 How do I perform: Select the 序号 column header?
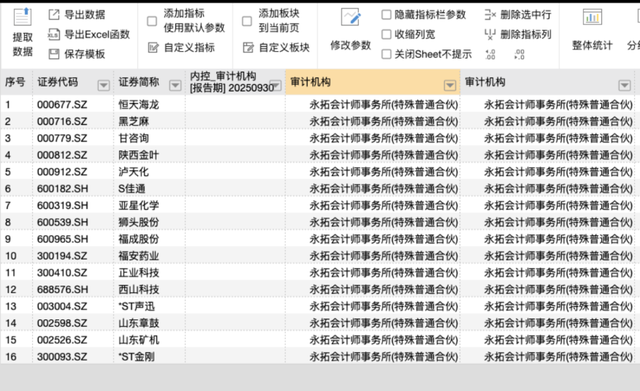[15, 82]
